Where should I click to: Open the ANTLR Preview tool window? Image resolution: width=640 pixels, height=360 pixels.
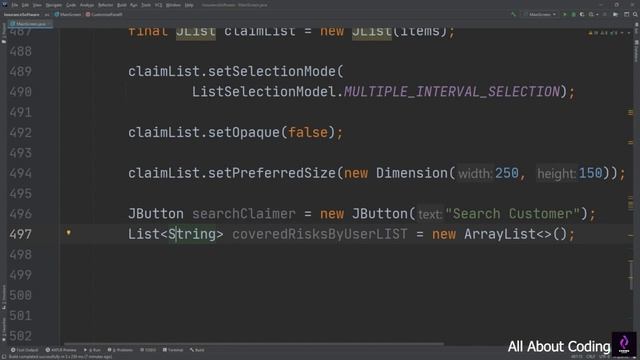point(61,350)
